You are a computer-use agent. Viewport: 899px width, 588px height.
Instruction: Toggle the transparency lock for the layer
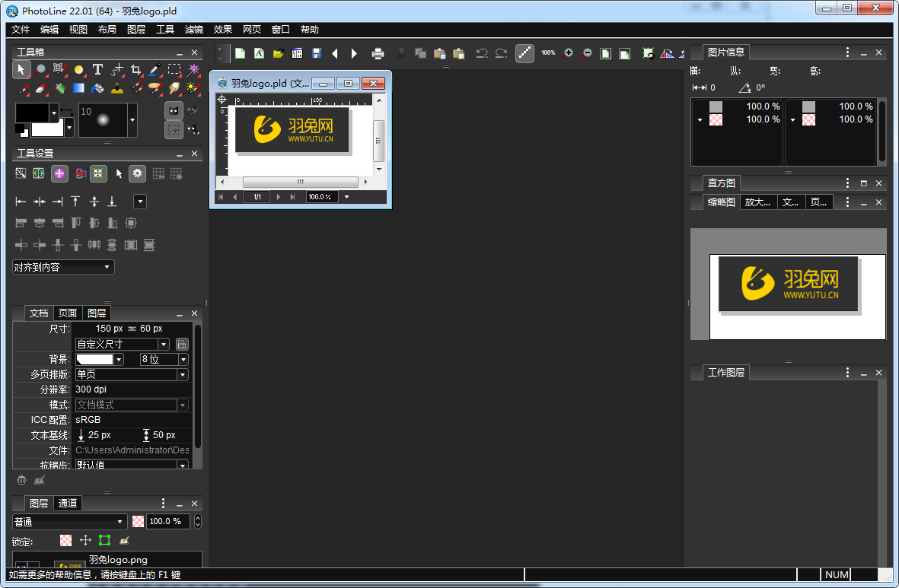(66, 540)
